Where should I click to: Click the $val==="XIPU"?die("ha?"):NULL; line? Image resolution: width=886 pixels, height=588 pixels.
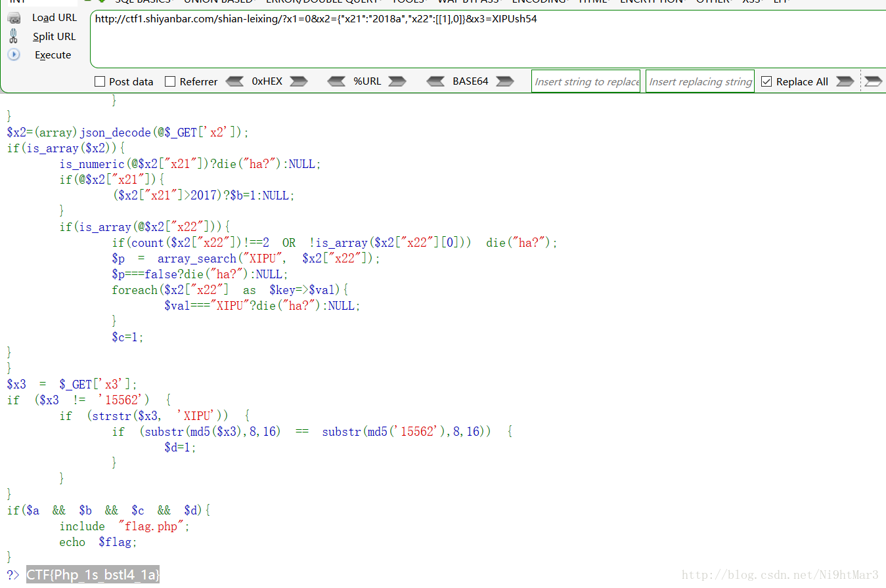point(263,306)
